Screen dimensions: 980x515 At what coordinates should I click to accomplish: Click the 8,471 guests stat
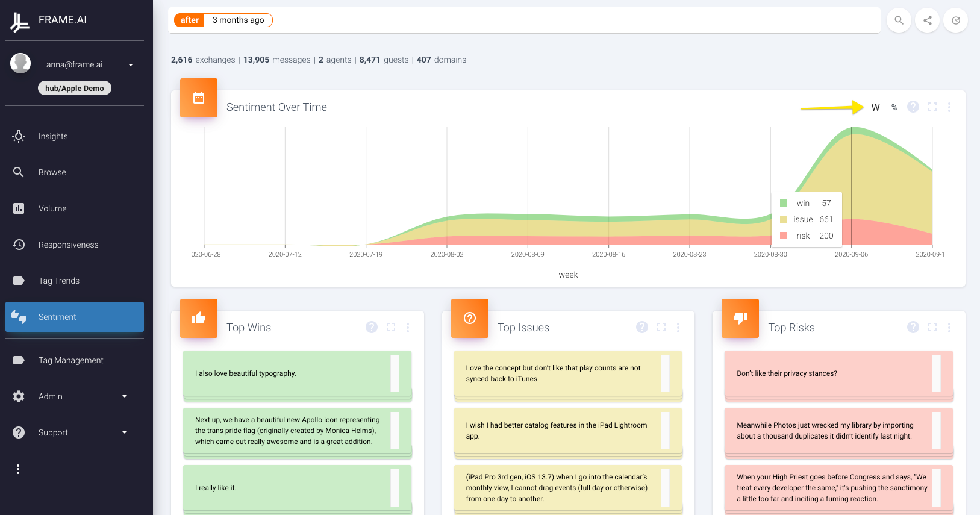(x=384, y=60)
